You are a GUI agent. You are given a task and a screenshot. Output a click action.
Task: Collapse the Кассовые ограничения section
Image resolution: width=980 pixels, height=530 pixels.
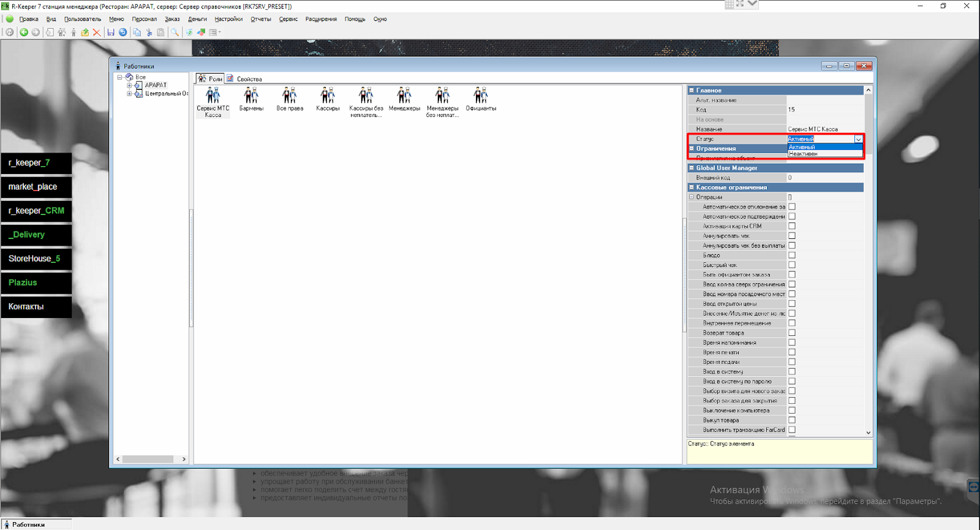pos(692,187)
